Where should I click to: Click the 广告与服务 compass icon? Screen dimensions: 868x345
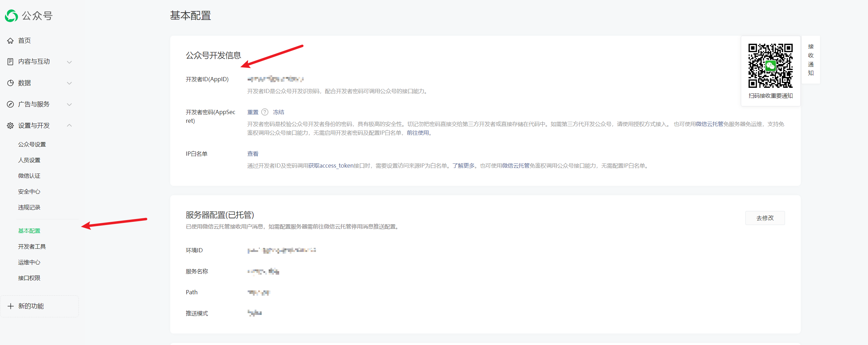[x=11, y=104]
